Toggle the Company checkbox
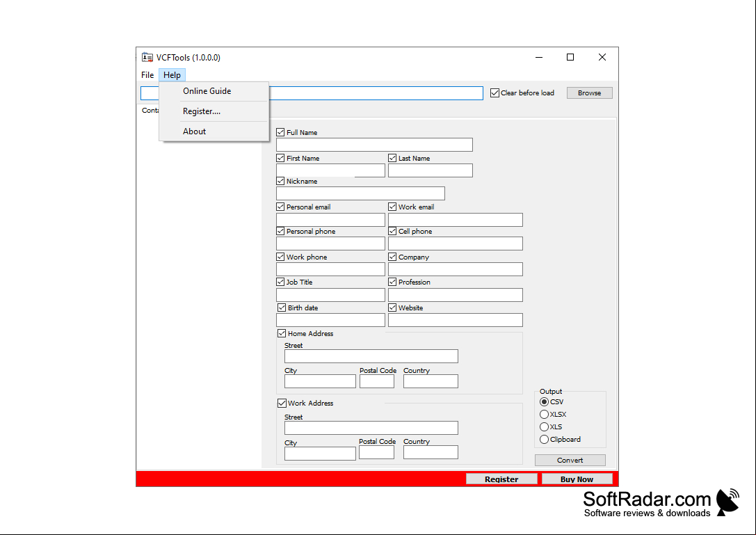Viewport: 756px width, 535px height. [392, 257]
